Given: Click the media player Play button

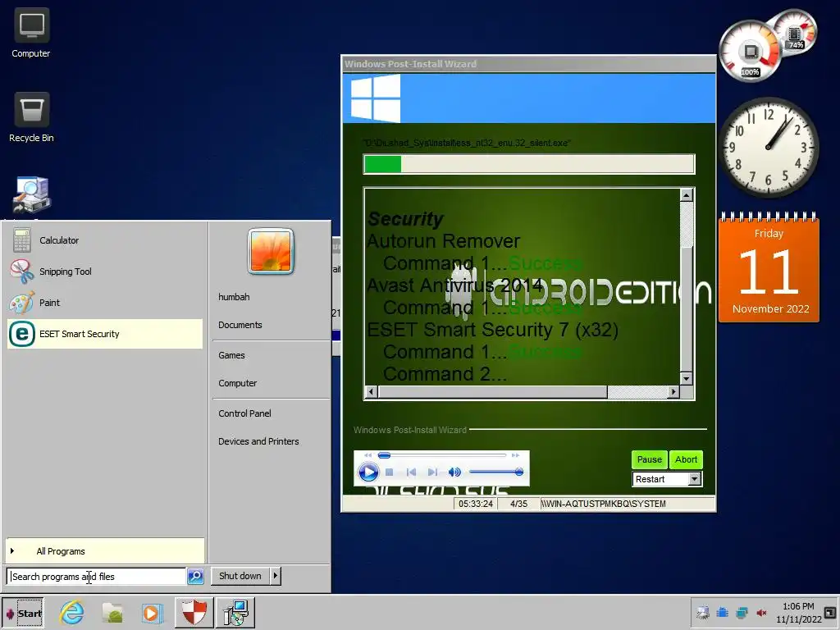Looking at the screenshot, I should 368,472.
